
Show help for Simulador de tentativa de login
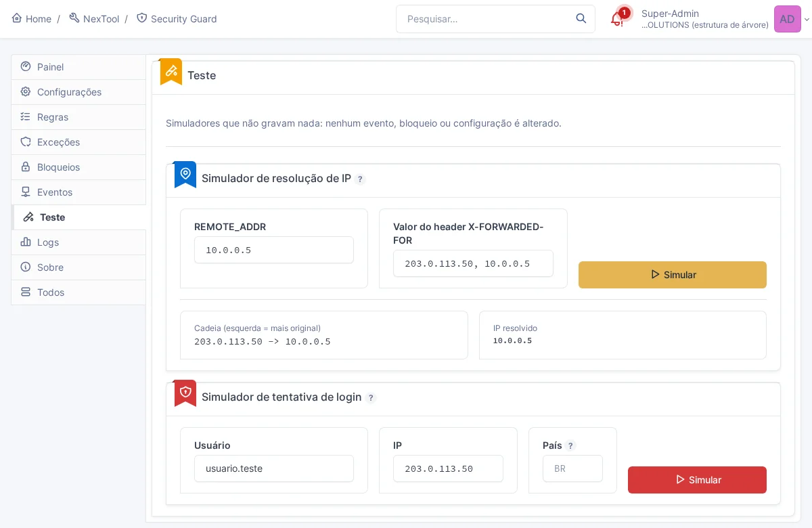(x=371, y=398)
